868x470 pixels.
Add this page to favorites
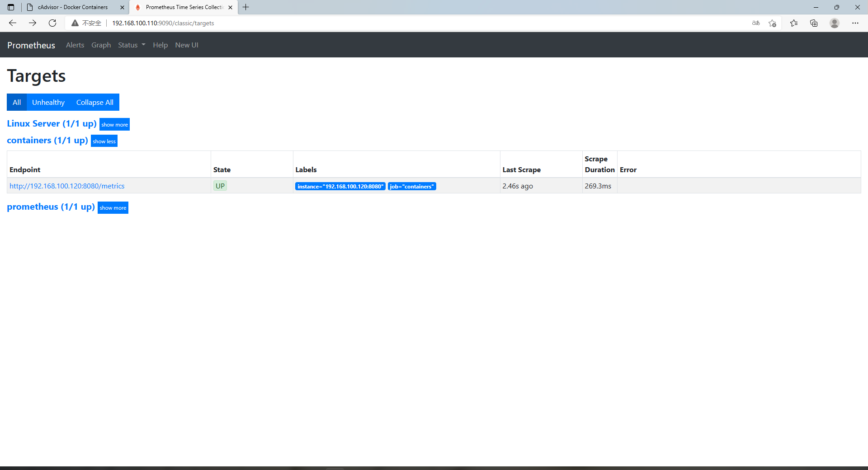(772, 23)
